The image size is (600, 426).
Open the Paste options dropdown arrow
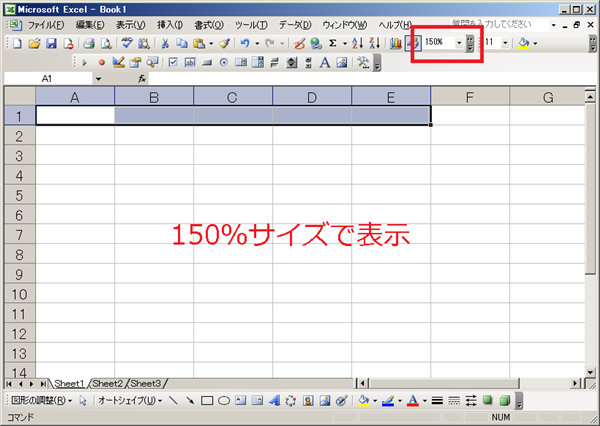pyautogui.click(x=211, y=43)
